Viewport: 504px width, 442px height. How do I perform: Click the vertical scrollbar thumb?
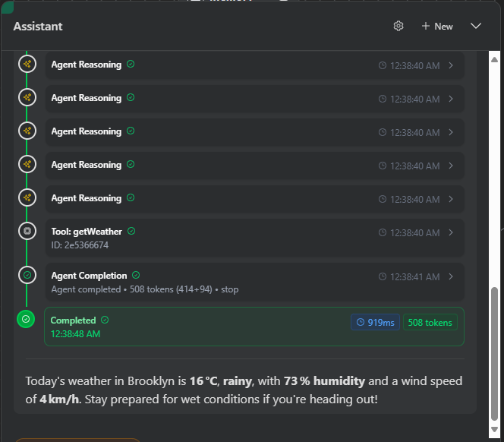pyautogui.click(x=494, y=354)
